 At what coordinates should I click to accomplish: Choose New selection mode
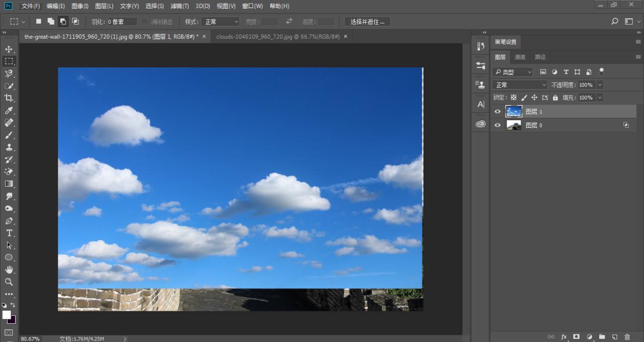[x=39, y=22]
